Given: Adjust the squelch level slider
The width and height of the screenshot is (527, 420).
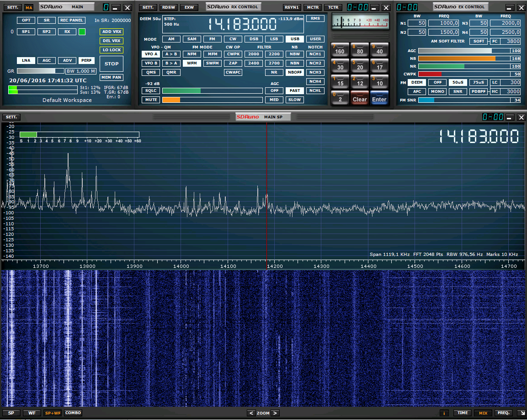Looking at the screenshot, I should click(x=213, y=91).
